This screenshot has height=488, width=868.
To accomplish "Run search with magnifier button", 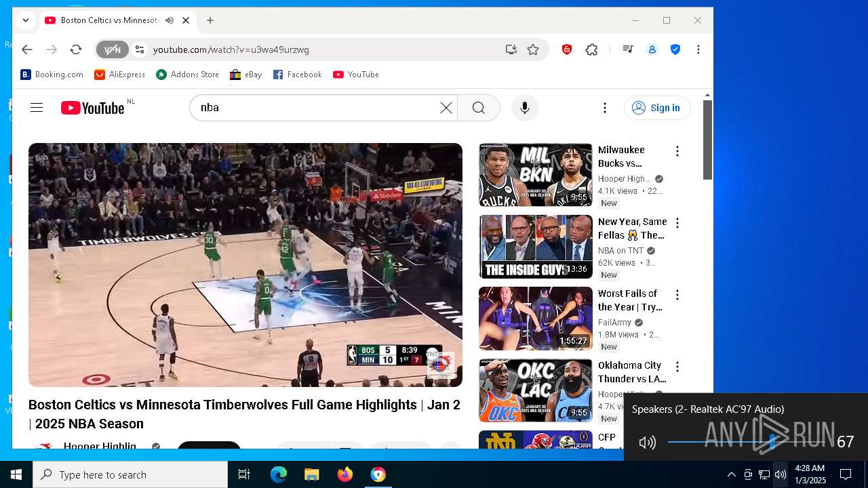I will click(x=479, y=108).
